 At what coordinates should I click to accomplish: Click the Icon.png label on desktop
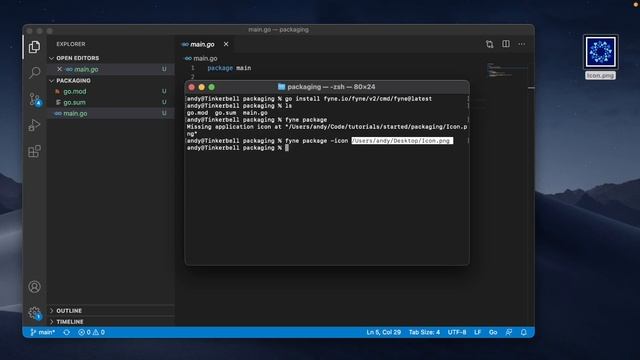point(600,76)
